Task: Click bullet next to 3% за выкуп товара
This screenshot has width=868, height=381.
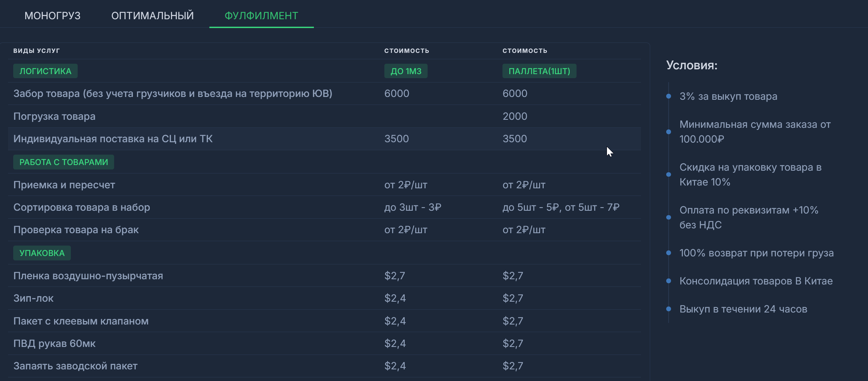Action: point(669,96)
